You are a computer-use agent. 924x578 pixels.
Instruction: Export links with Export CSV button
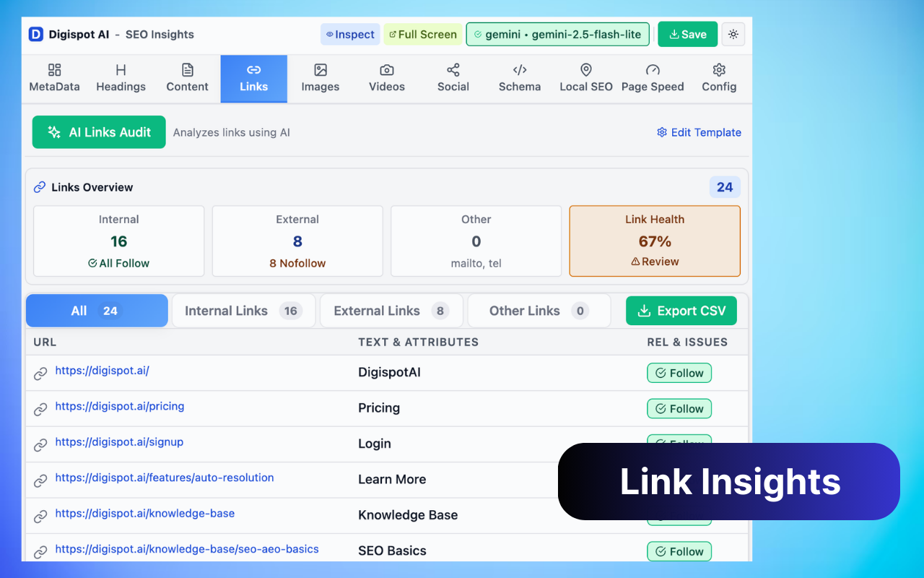click(x=681, y=311)
